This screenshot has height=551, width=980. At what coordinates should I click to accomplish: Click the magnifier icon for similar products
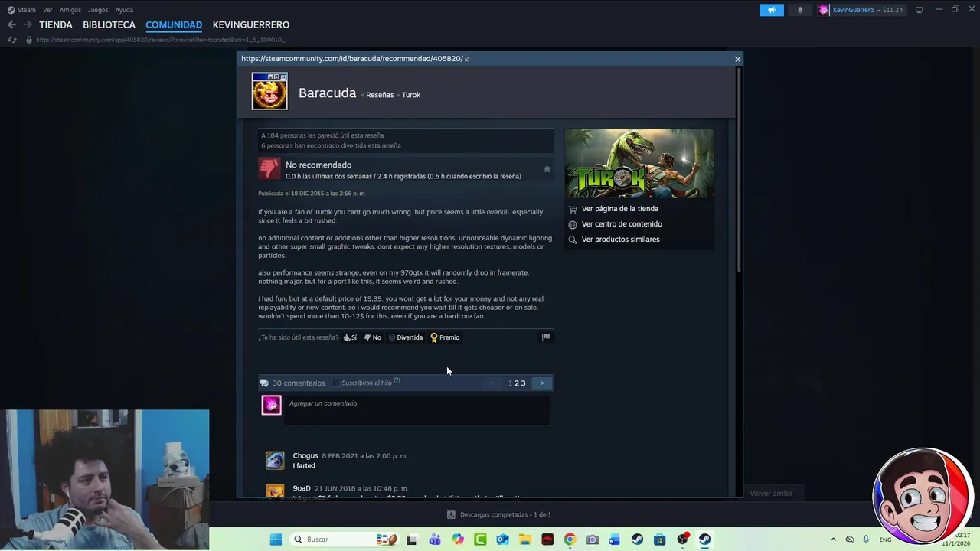tap(573, 240)
